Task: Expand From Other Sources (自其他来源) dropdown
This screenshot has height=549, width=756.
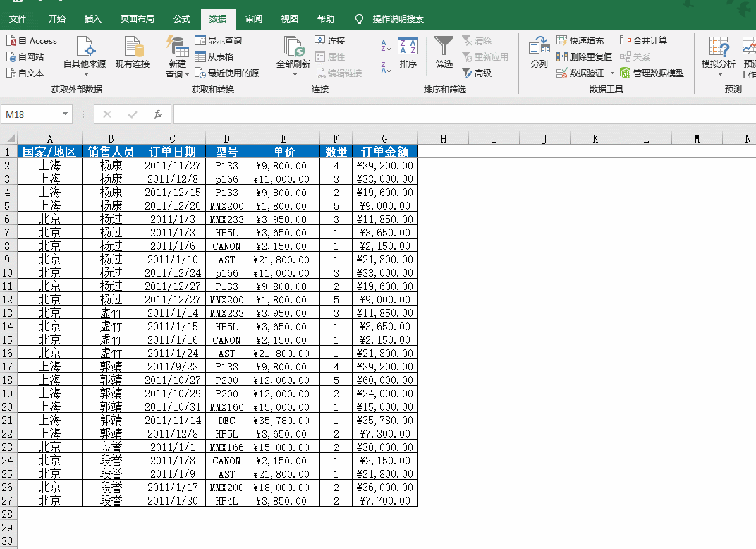Action: pos(85,74)
